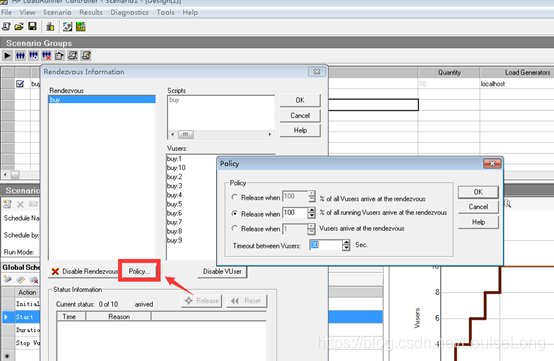Click OK in Rendezvous Information dialog
This screenshot has height=361, width=554.
click(x=300, y=100)
